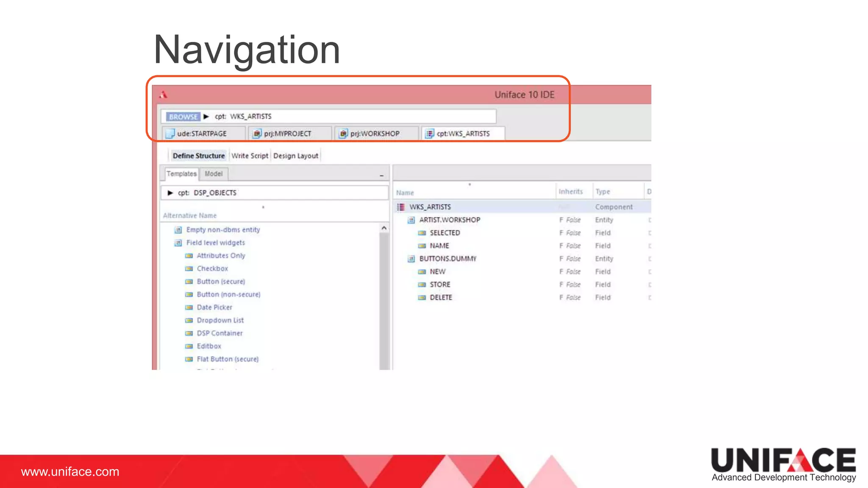Sort templates by the Alternative Name header
The height and width of the screenshot is (488, 868).
[190, 216]
